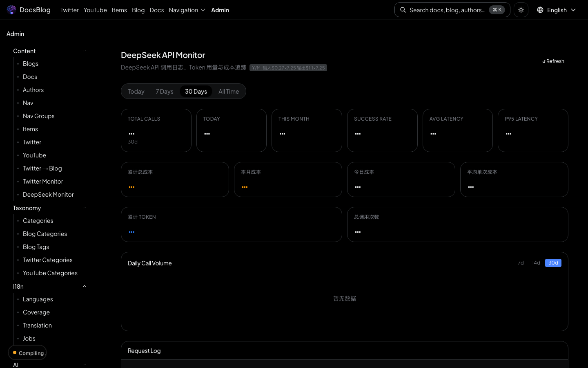Viewport: 588px width, 368px height.
Task: Open YouTube in top navigation
Action: 95,10
